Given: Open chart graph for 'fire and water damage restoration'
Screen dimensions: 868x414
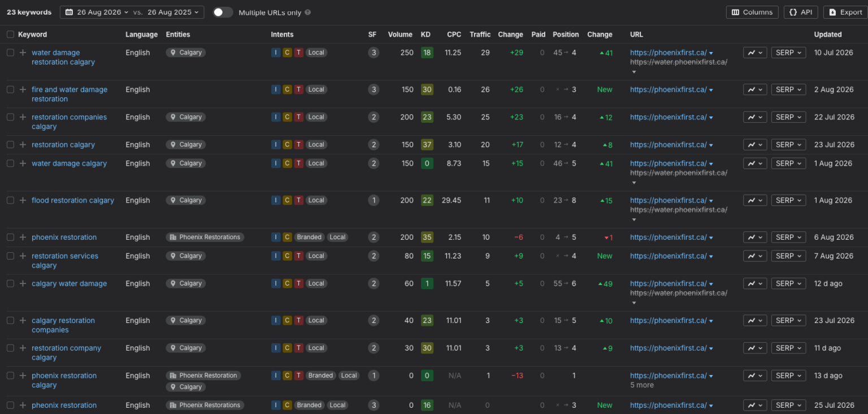Looking at the screenshot, I should (x=755, y=89).
